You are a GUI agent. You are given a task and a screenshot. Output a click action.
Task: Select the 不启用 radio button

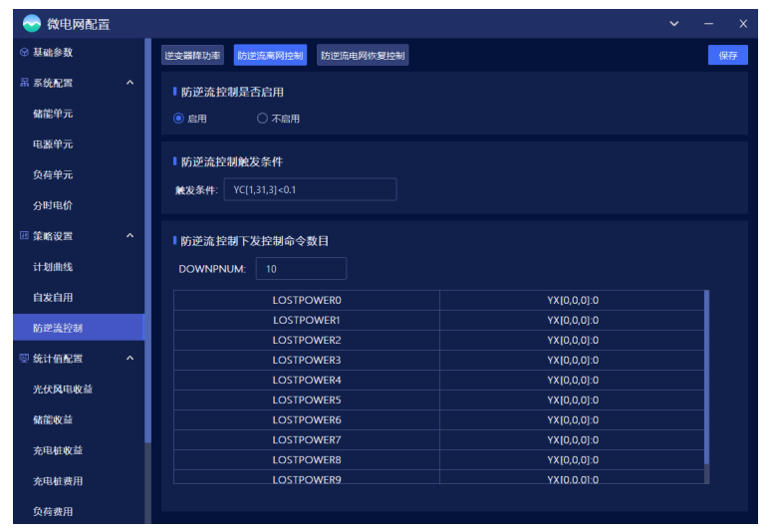click(x=262, y=119)
